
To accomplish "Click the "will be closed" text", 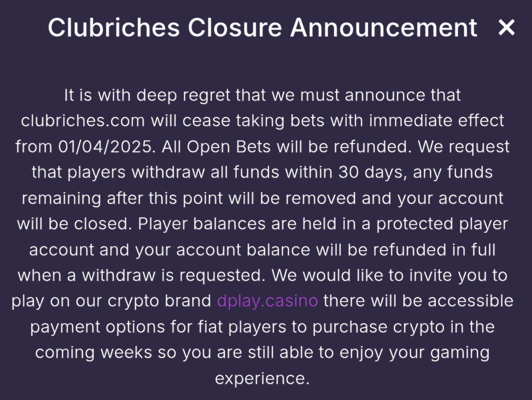I will 75,224.
